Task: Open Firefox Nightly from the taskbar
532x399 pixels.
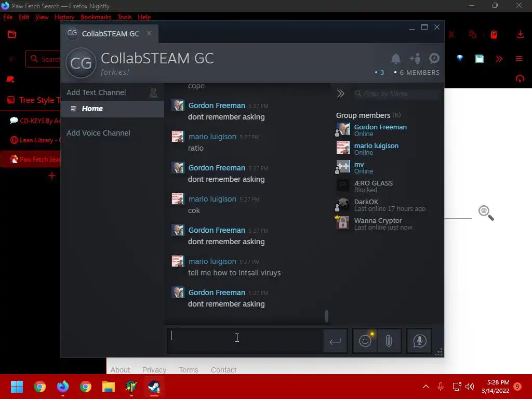Action: click(62, 387)
